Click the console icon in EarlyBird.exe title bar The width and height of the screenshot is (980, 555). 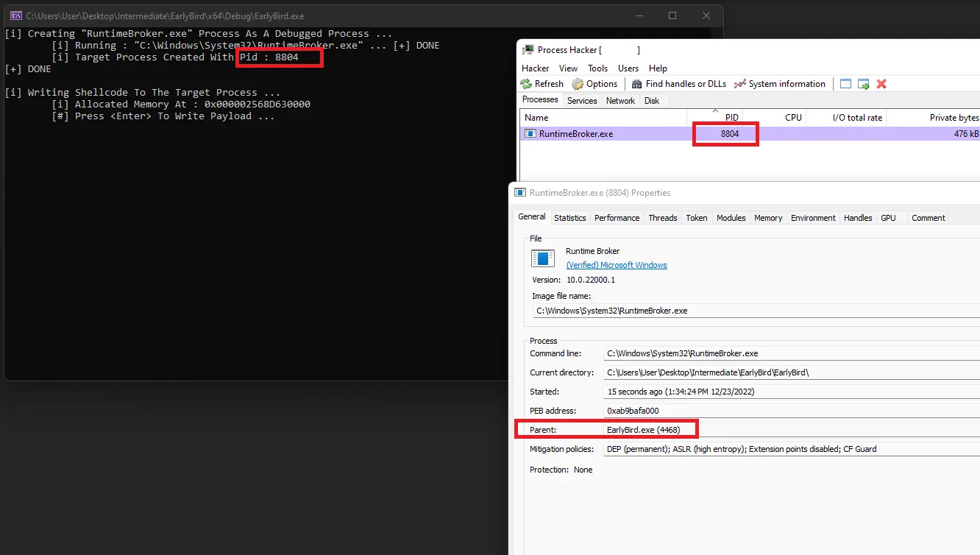coord(15,15)
